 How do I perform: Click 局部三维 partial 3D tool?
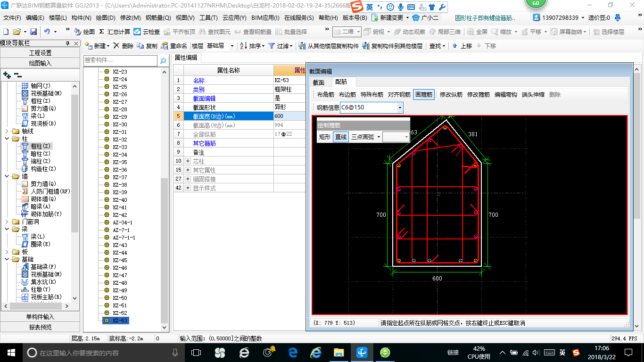click(445, 32)
